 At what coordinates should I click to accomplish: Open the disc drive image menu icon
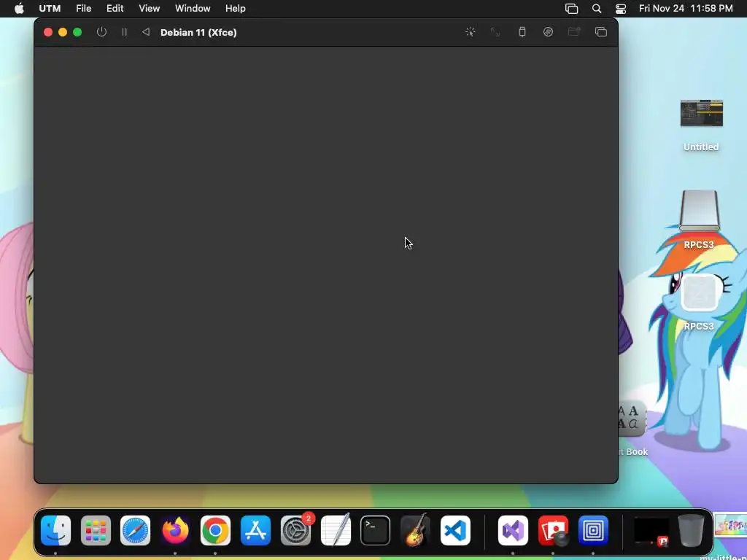pyautogui.click(x=549, y=32)
